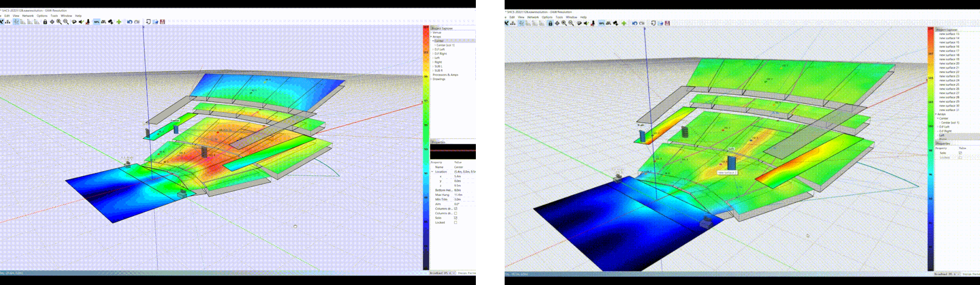Toggle the Solo checkbox for the Center array
The height and width of the screenshot is (285, 980).
pos(455,218)
